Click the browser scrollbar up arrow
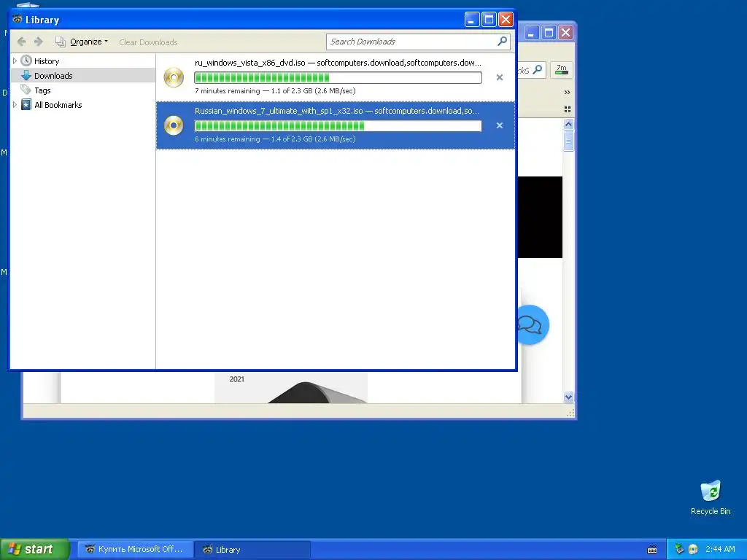The height and width of the screenshot is (560, 747). [x=568, y=125]
